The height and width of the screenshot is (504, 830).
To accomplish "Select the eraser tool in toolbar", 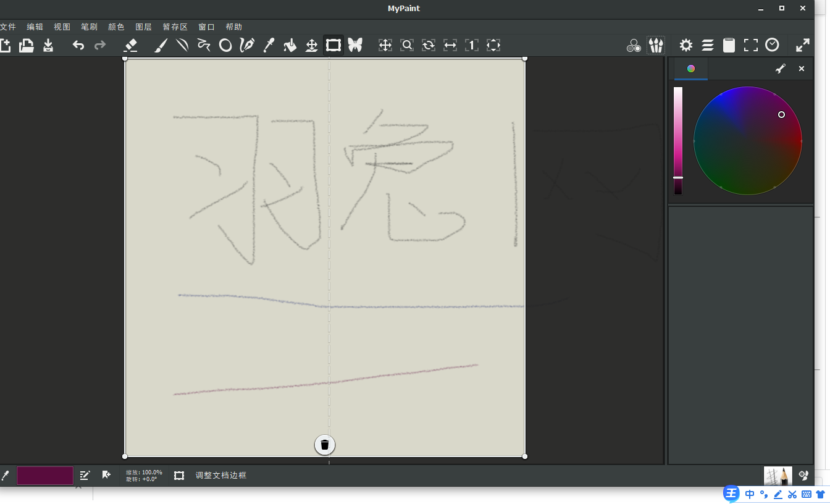I will pos(130,45).
